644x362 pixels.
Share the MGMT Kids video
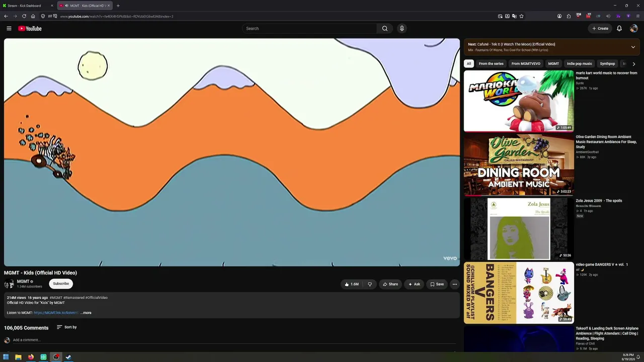click(390, 284)
